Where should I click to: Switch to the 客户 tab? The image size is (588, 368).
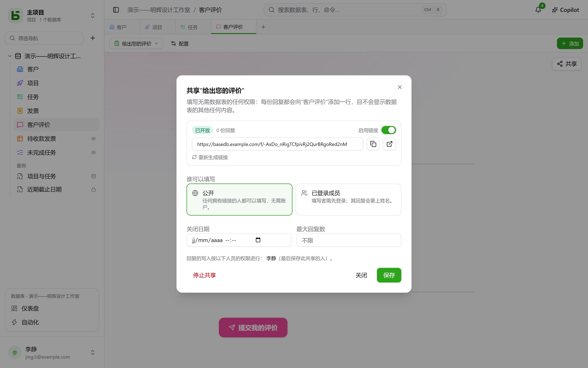coord(122,27)
